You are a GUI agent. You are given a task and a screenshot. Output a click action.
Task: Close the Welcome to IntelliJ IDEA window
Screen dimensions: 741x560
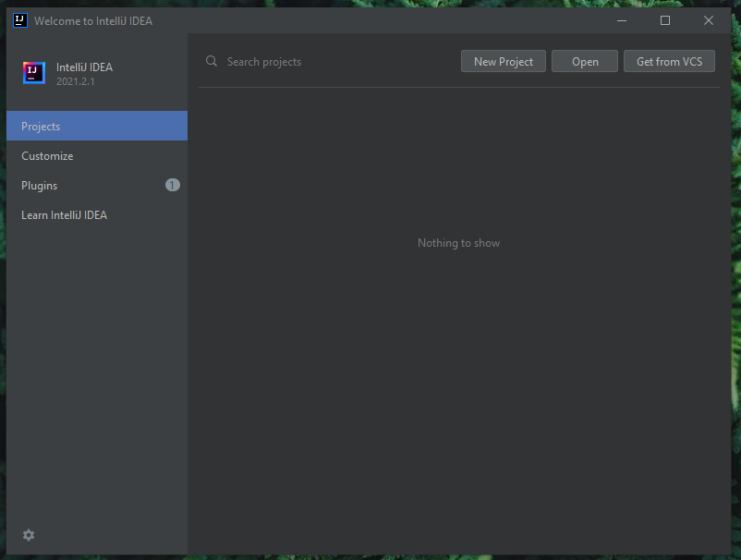pyautogui.click(x=709, y=20)
